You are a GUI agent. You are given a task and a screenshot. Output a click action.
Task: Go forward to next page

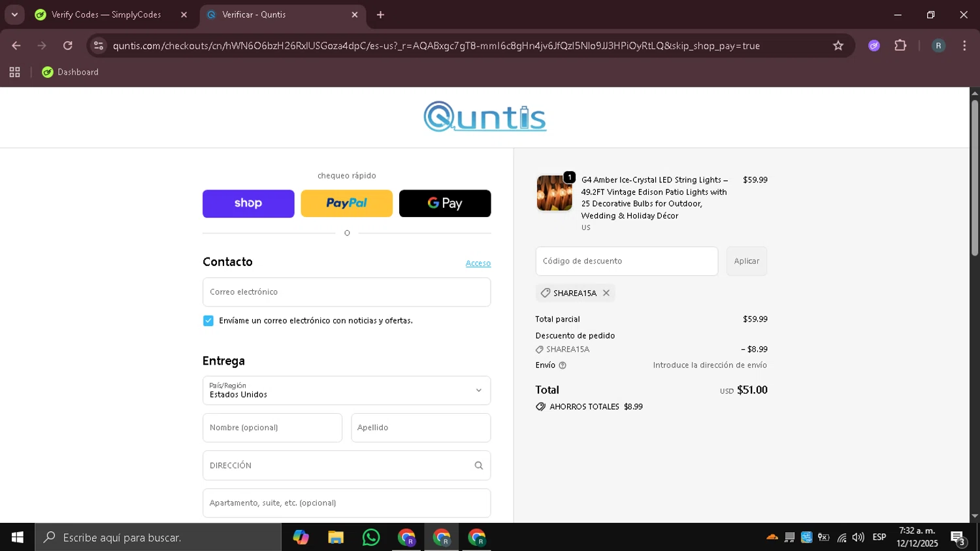pyautogui.click(x=42, y=46)
